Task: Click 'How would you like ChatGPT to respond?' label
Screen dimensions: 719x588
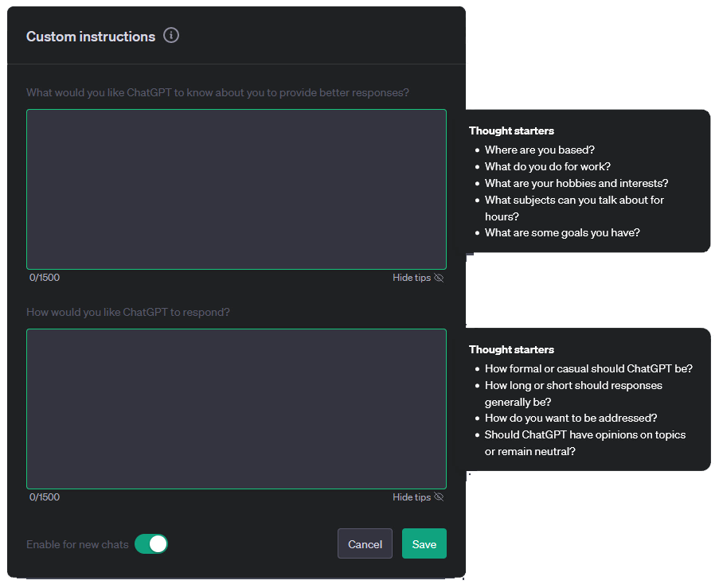Action: (128, 312)
